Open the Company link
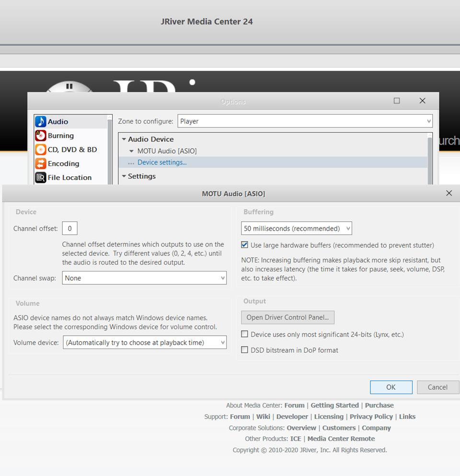 click(376, 428)
